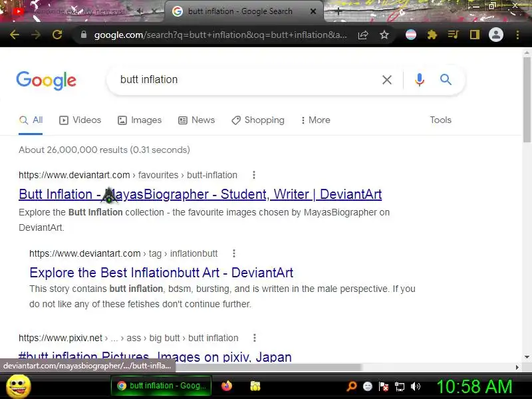The image size is (532, 399).
Task: Click the vertical page scrollbar thumb
Action: [x=527, y=99]
